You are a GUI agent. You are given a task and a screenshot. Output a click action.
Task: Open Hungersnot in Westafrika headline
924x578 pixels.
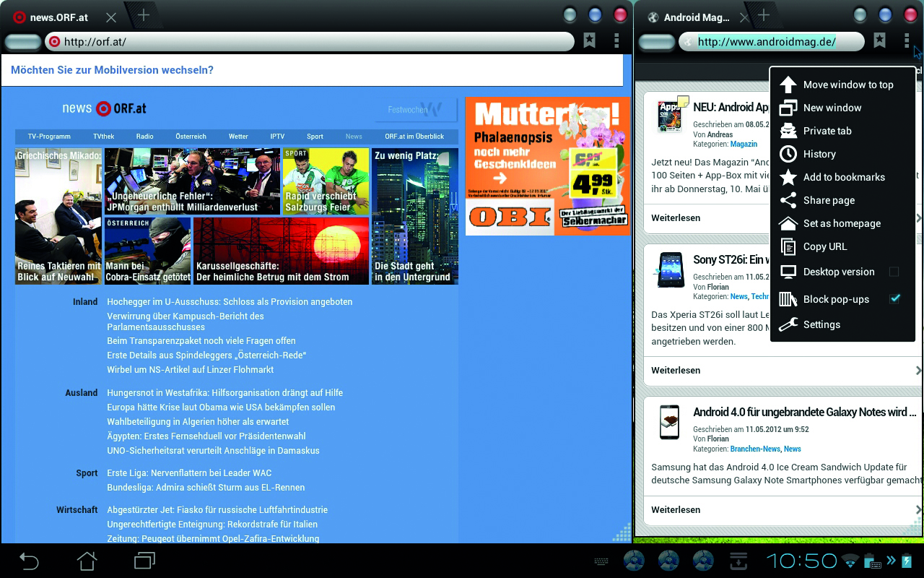click(225, 393)
